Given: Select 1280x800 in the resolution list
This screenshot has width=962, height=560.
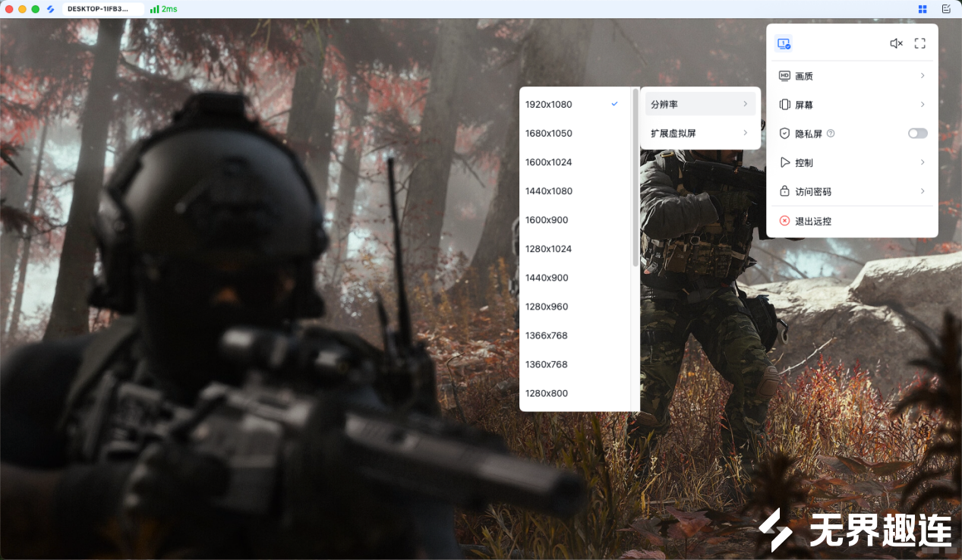Looking at the screenshot, I should coord(575,392).
